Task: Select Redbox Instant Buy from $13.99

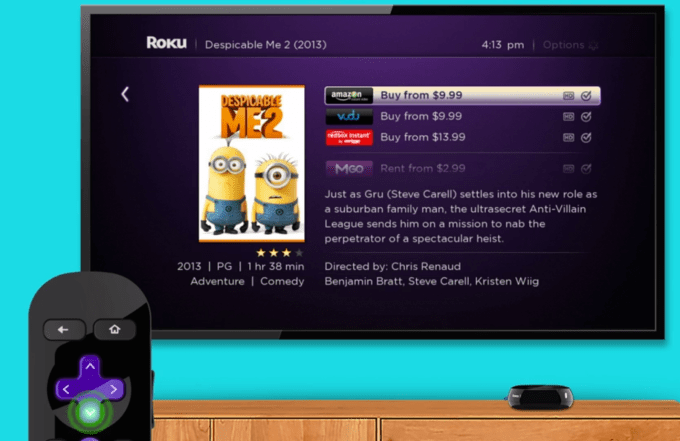Action: 462,137
